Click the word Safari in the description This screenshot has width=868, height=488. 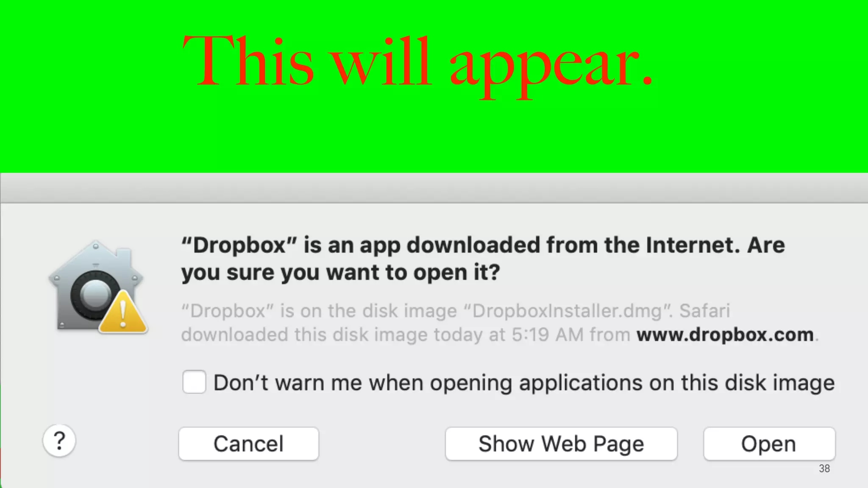705,311
